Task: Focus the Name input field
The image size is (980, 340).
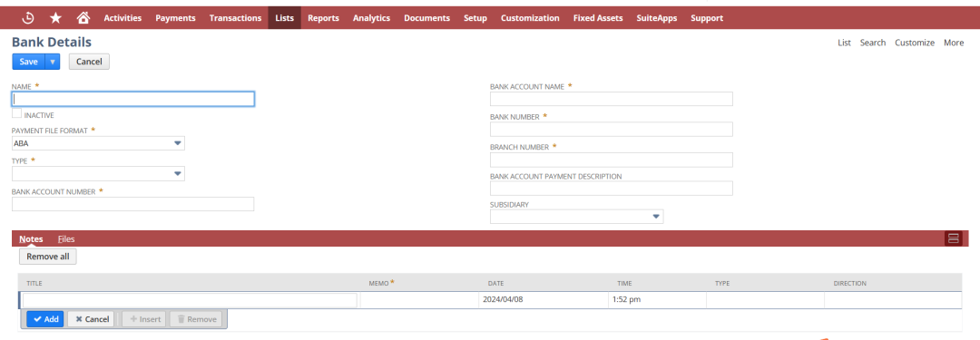Action: (133, 99)
